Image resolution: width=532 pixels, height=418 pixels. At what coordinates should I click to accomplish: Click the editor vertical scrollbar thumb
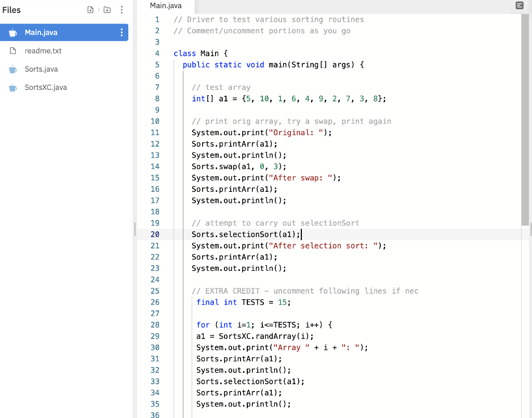click(x=525, y=120)
